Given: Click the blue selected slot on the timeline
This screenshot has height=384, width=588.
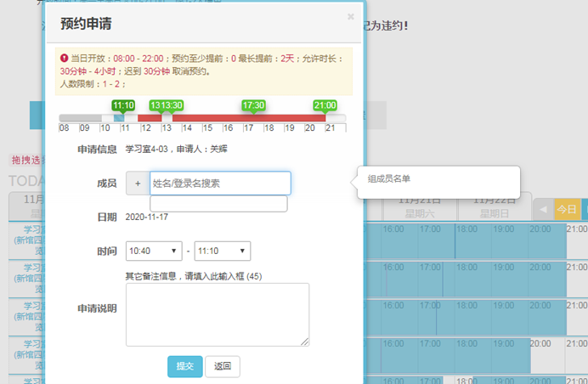Looking at the screenshot, I should (119, 118).
